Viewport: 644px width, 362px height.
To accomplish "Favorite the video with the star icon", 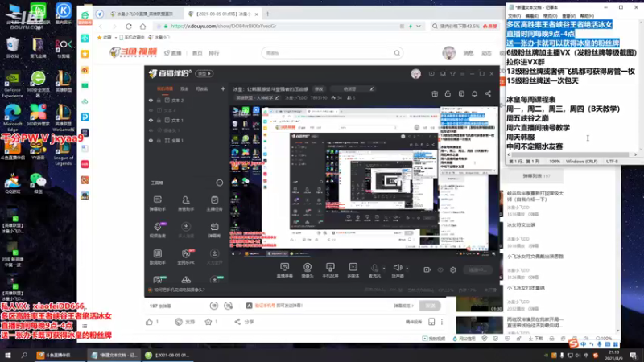I will point(208,322).
